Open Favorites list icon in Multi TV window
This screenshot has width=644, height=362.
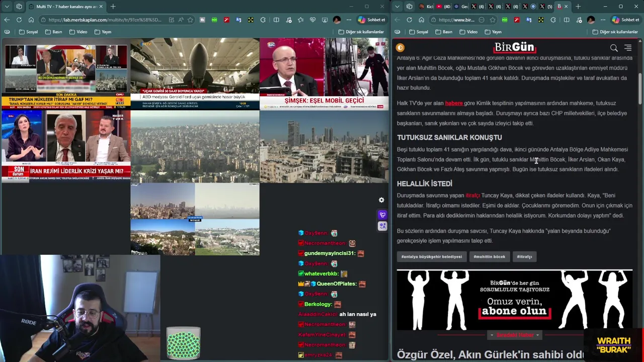(x=300, y=20)
